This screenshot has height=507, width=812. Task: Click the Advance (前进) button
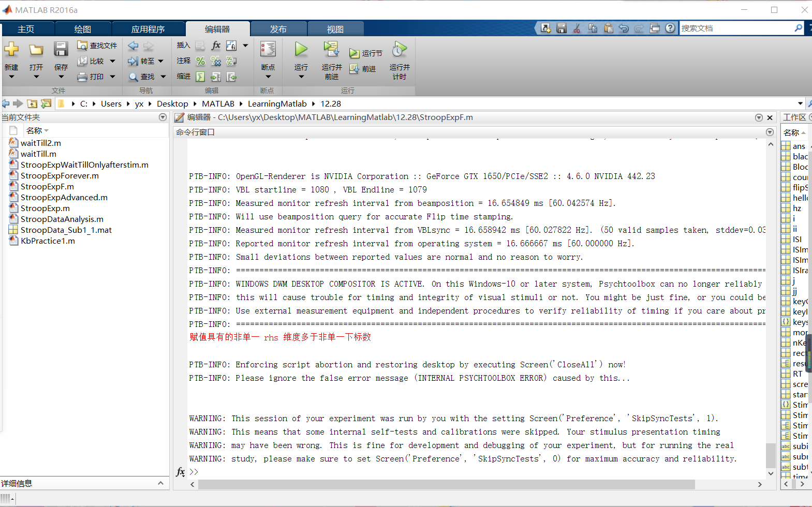[363, 69]
